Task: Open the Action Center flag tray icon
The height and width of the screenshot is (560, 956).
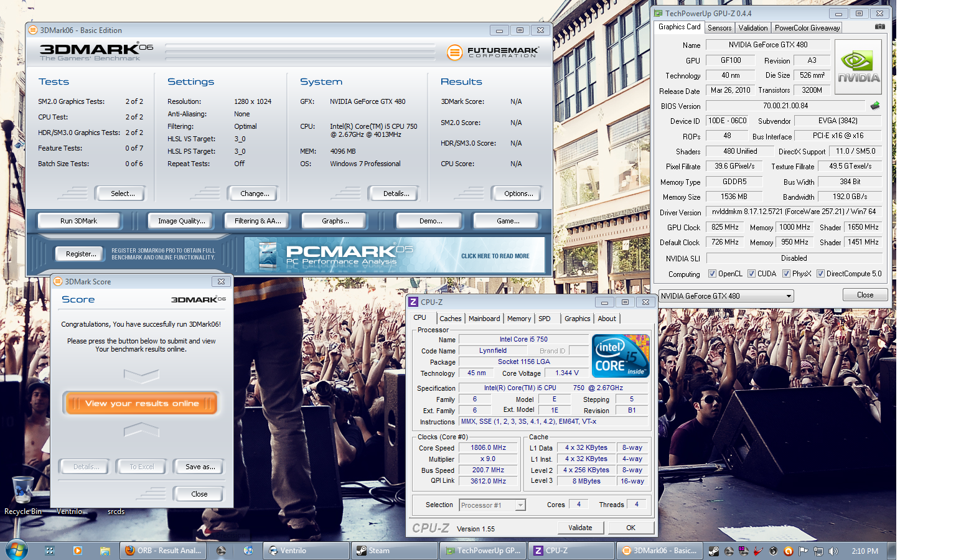Action: pos(803,551)
